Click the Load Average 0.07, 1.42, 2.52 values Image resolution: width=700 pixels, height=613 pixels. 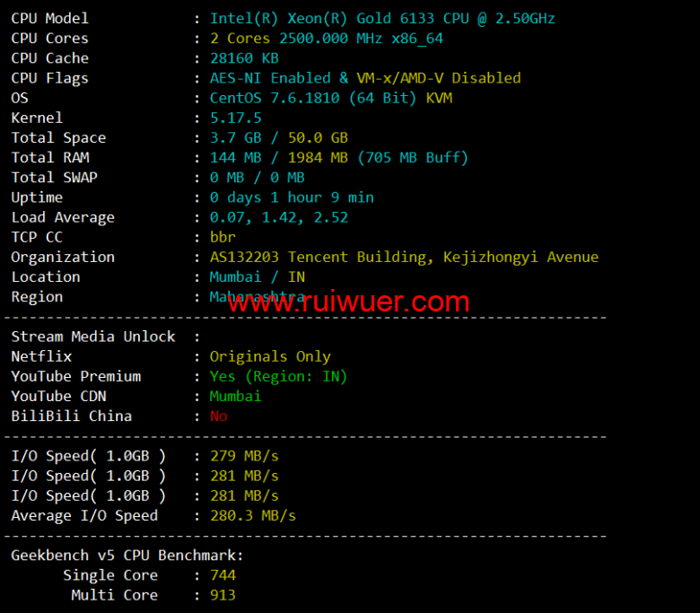pyautogui.click(x=278, y=218)
